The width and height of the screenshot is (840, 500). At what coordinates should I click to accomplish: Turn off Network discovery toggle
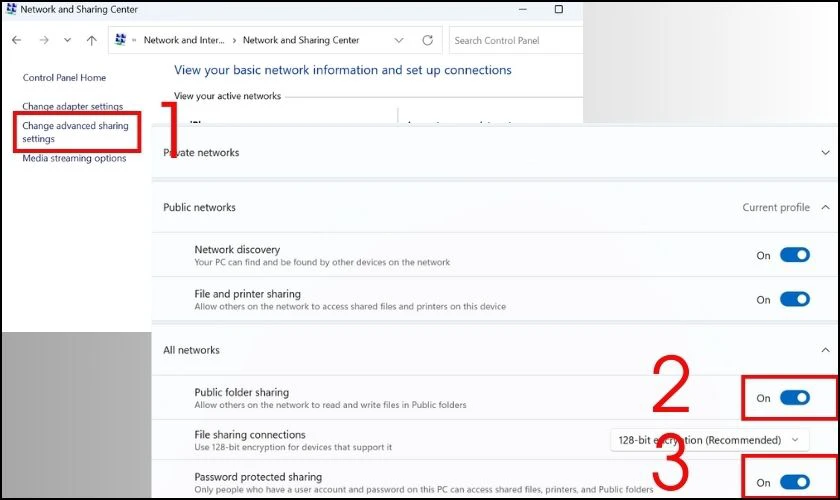tap(794, 255)
